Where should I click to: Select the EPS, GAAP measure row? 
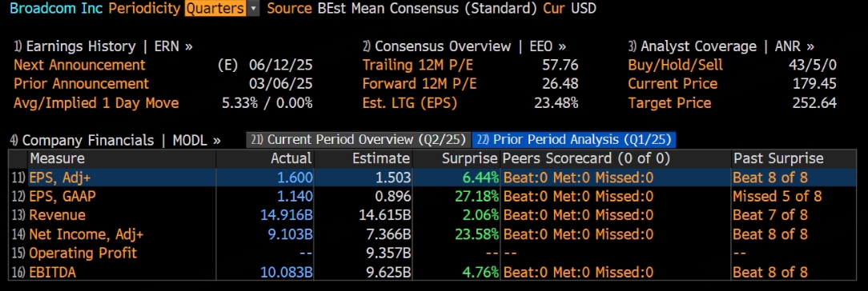434,196
